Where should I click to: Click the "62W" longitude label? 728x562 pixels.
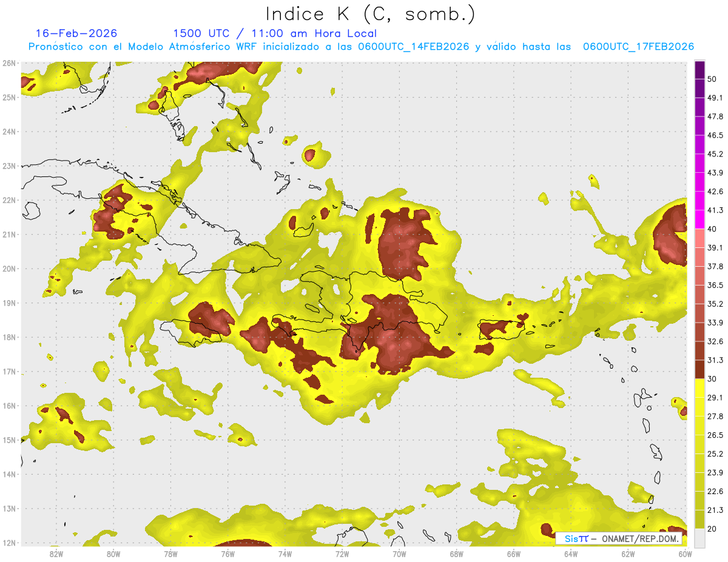point(629,554)
